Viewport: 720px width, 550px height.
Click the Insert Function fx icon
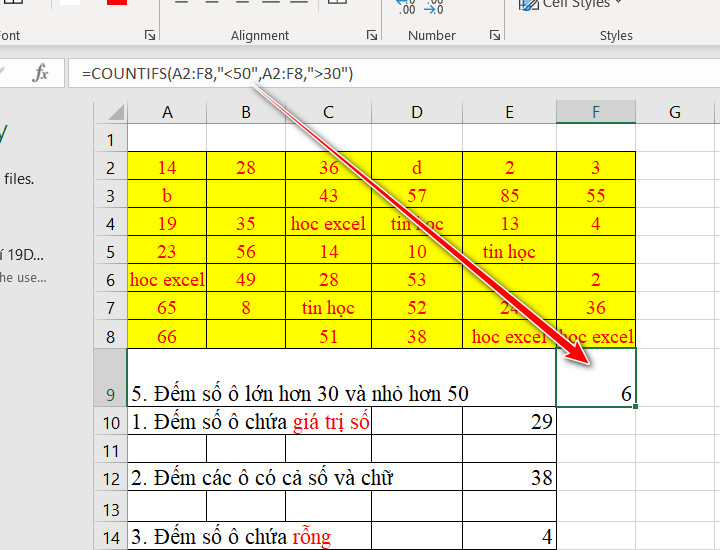pos(41,73)
